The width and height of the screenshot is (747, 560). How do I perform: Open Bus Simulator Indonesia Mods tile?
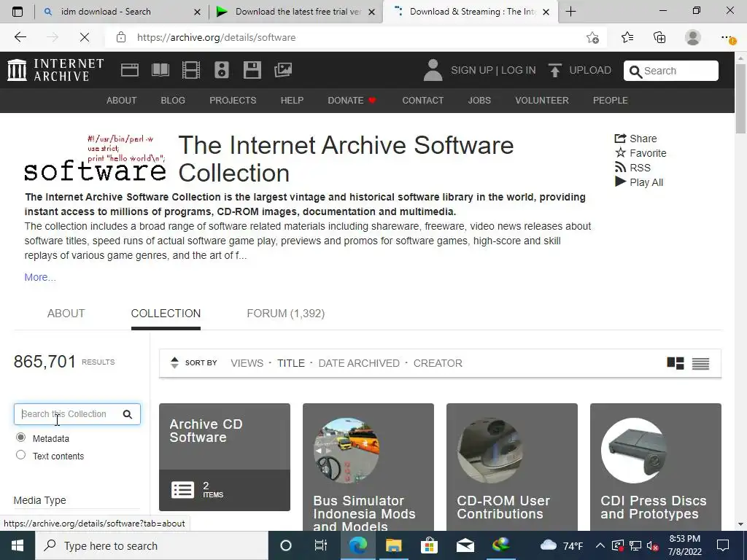pos(368,467)
